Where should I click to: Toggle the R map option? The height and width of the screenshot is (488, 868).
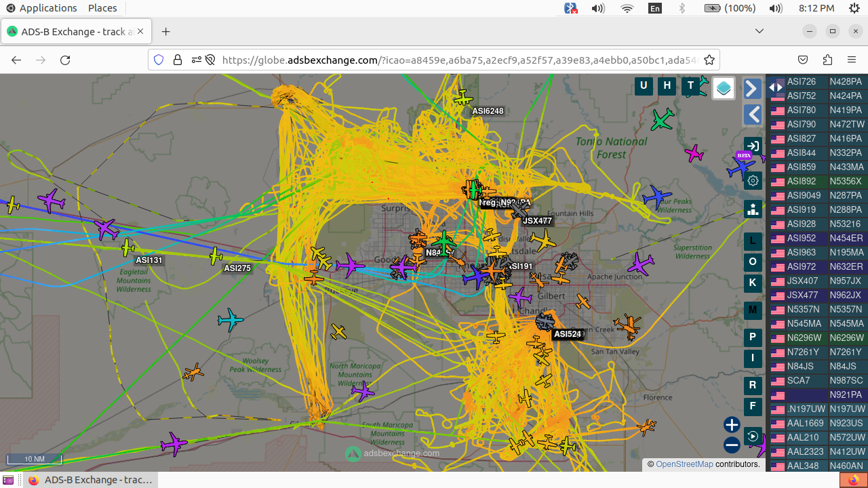point(753,386)
